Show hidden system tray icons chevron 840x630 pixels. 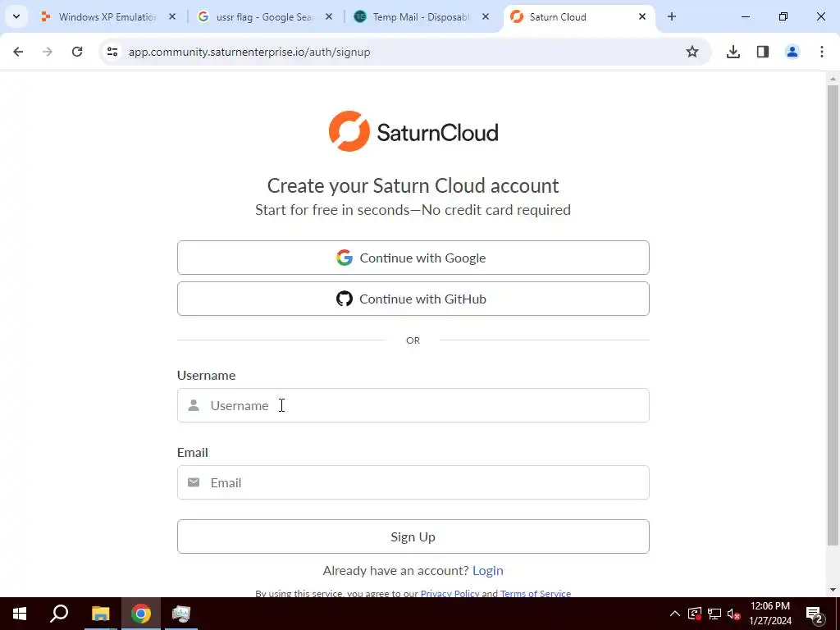pyautogui.click(x=675, y=614)
